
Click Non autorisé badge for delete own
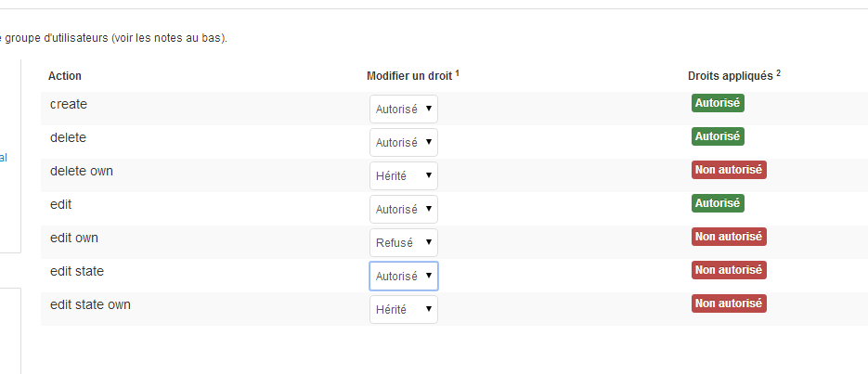click(x=729, y=170)
